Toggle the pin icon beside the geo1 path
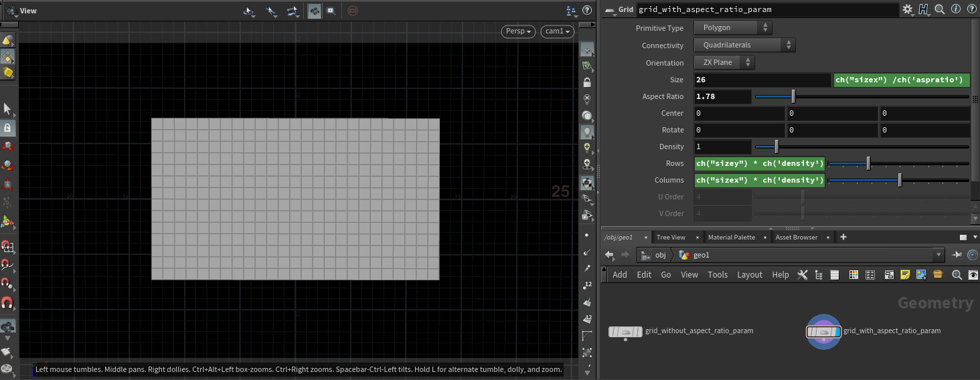Image resolution: width=980 pixels, height=380 pixels. pyautogui.click(x=957, y=255)
